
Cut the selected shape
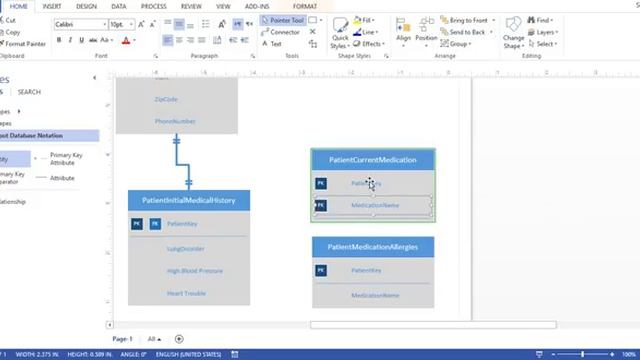click(8, 20)
